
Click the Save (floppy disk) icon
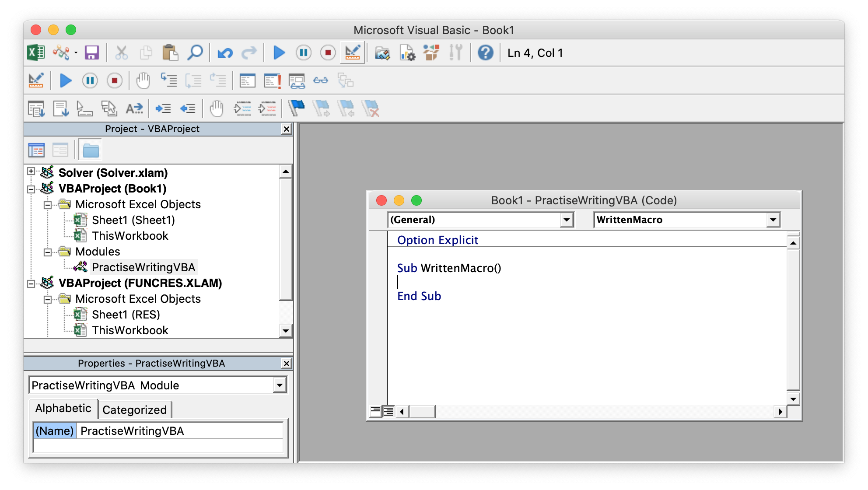91,52
